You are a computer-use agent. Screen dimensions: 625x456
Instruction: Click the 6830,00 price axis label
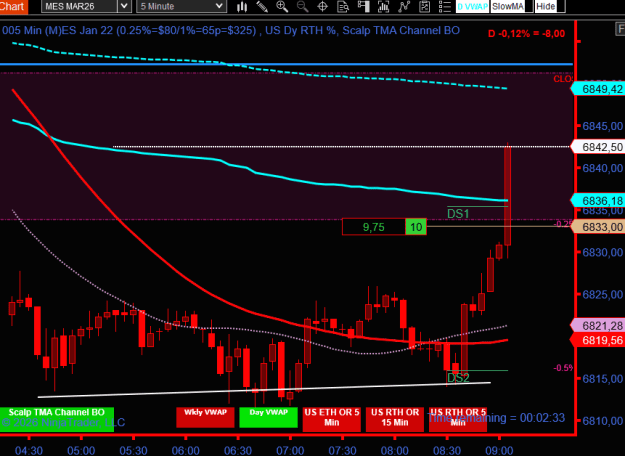click(x=602, y=252)
